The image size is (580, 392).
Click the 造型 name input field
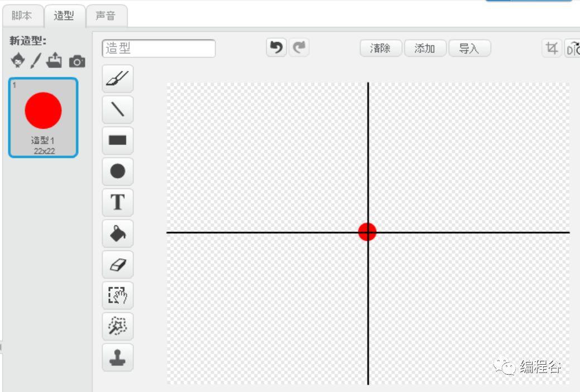[x=159, y=49]
